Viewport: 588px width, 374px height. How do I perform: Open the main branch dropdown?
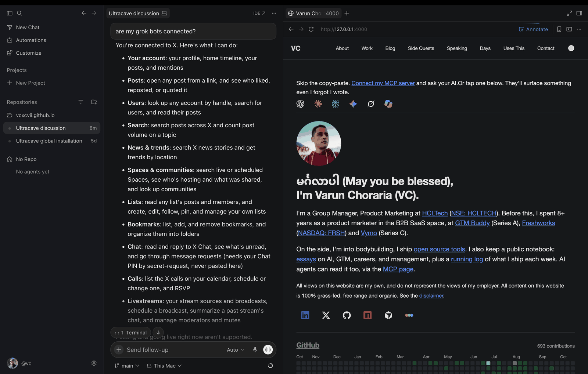click(127, 366)
